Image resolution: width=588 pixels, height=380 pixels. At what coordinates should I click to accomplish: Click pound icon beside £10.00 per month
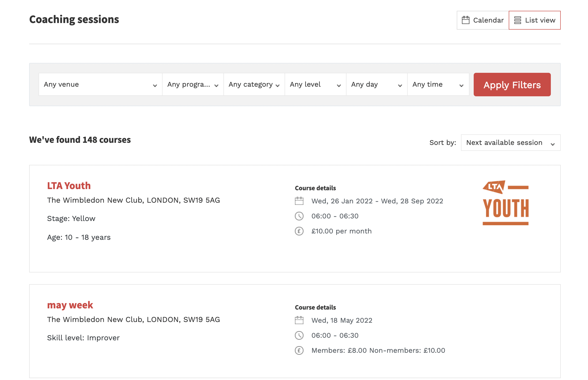[x=299, y=231]
